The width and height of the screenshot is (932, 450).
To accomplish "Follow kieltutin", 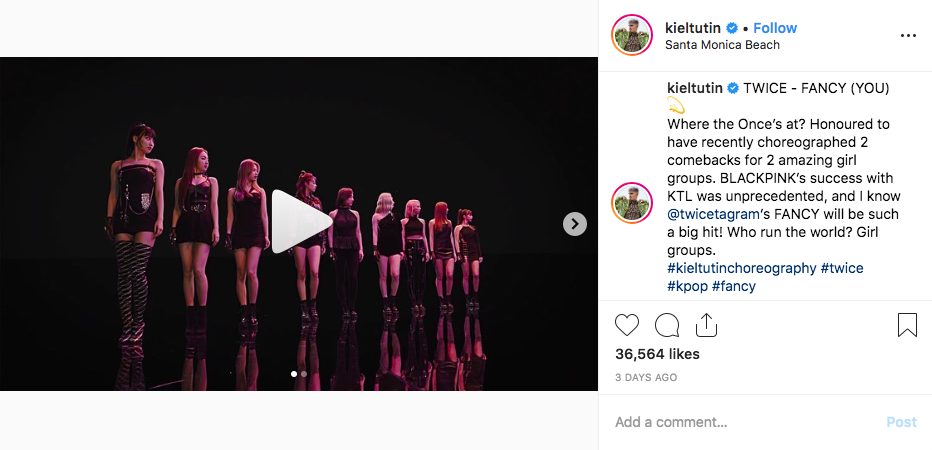I will (x=775, y=27).
